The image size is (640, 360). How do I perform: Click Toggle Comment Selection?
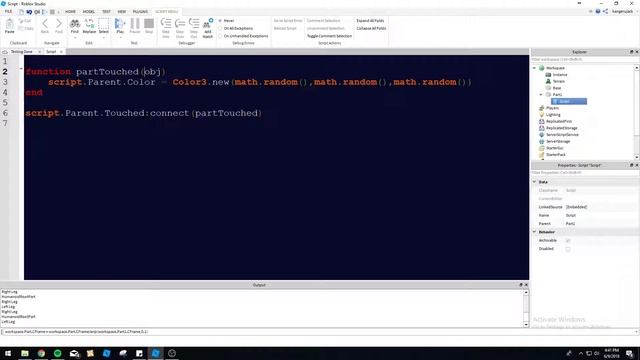click(x=329, y=36)
